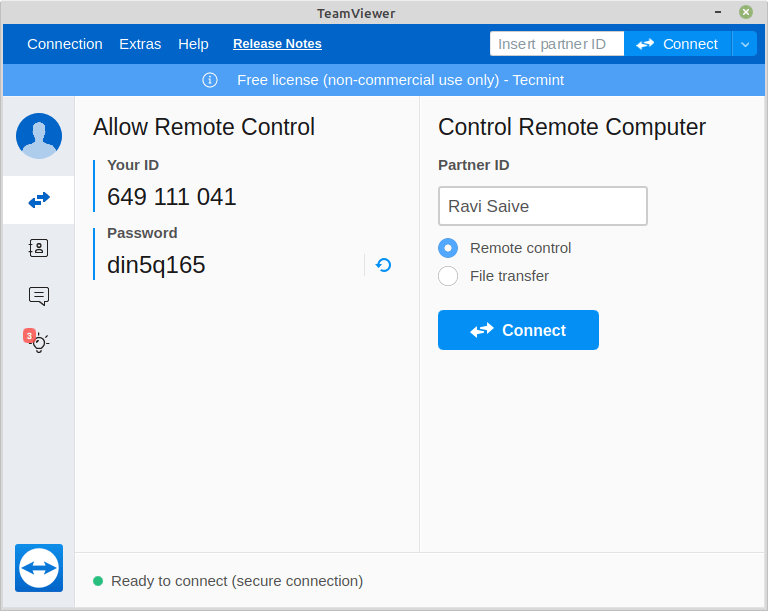The image size is (768, 611).
Task: Select the Remote Control arrows sidebar tab
Action: click(x=39, y=200)
